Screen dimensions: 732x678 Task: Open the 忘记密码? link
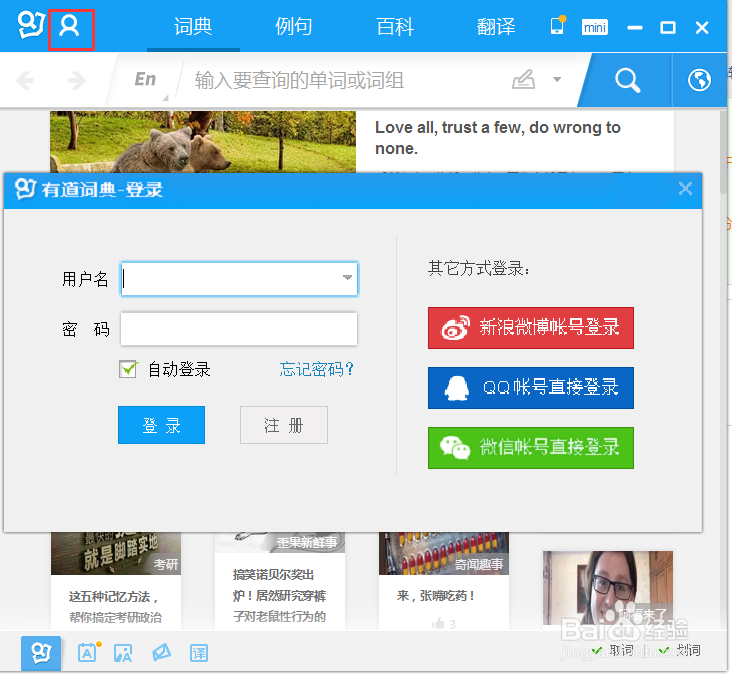tap(317, 369)
